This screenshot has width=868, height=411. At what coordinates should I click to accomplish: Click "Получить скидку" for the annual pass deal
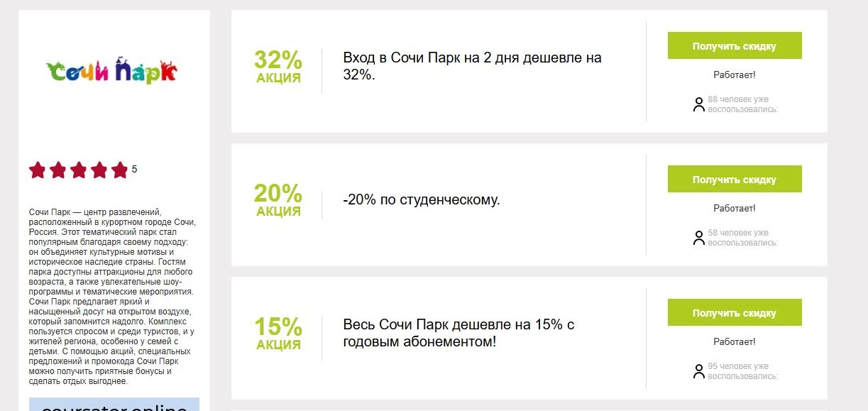point(734,312)
